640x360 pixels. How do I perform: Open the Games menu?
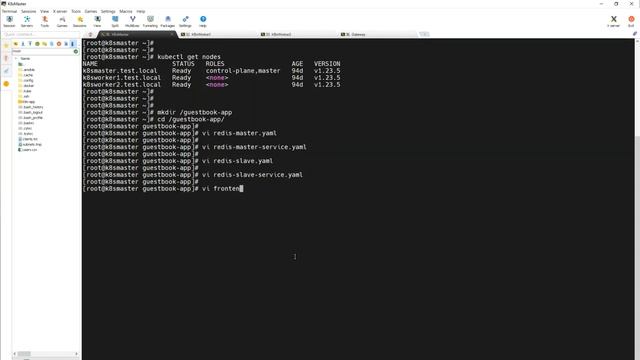[91, 11]
